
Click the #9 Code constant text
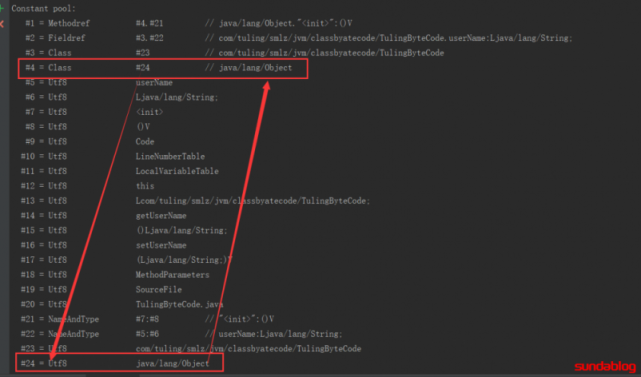click(145, 142)
